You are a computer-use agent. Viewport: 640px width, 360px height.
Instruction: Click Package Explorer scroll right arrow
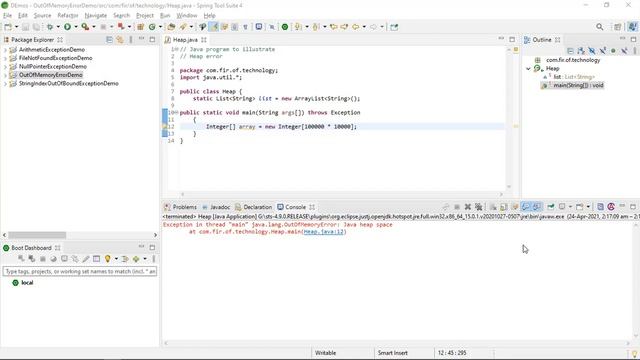click(155, 235)
